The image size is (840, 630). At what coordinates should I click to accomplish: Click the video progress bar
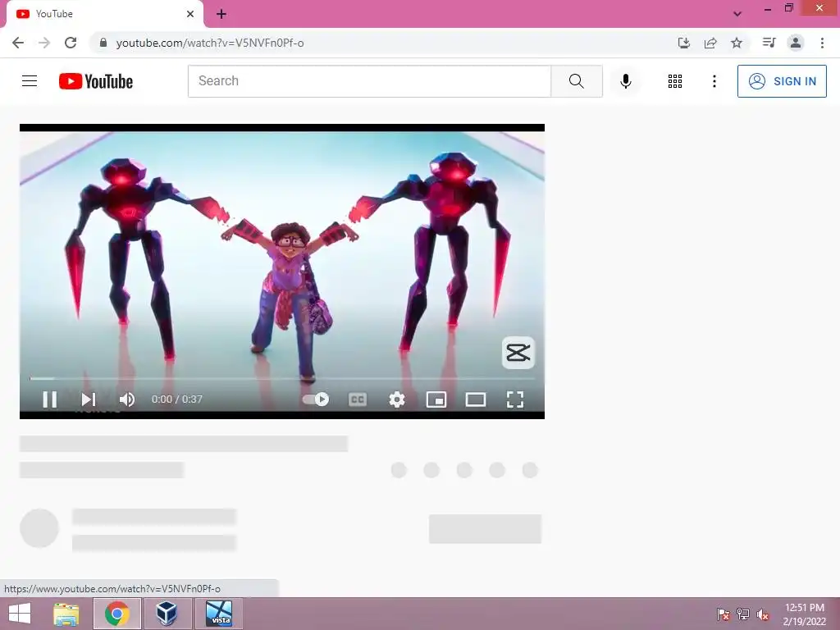pos(282,378)
